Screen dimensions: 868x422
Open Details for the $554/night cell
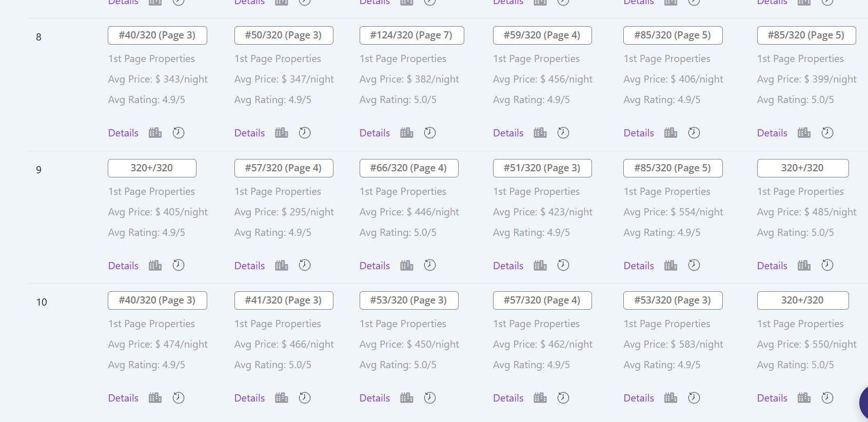click(x=639, y=266)
